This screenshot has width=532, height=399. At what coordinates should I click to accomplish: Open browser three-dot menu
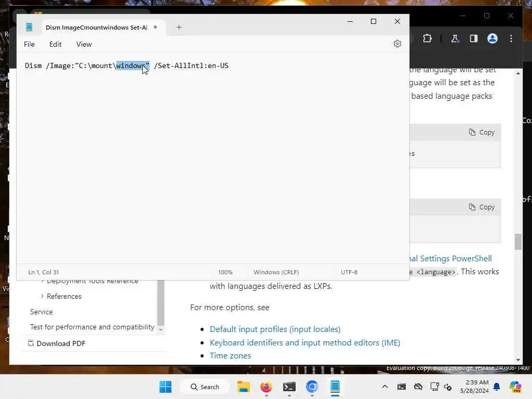pos(511,38)
